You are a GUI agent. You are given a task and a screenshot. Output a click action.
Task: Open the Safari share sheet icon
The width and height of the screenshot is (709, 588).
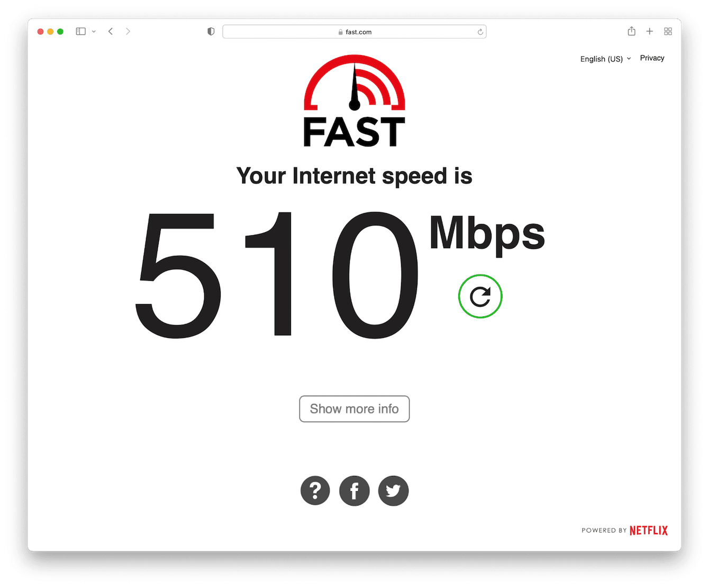coord(631,31)
